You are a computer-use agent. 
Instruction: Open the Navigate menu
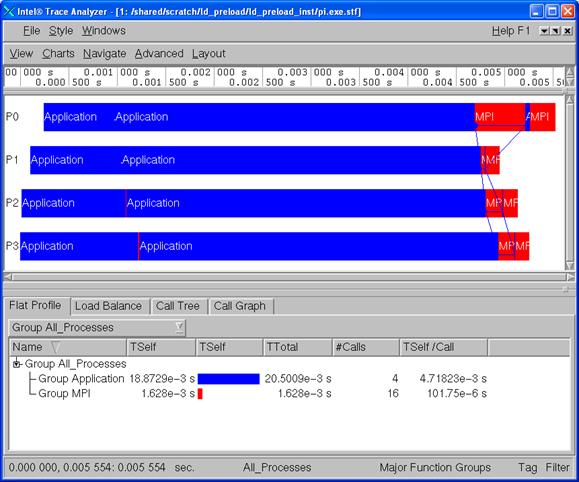click(x=105, y=54)
